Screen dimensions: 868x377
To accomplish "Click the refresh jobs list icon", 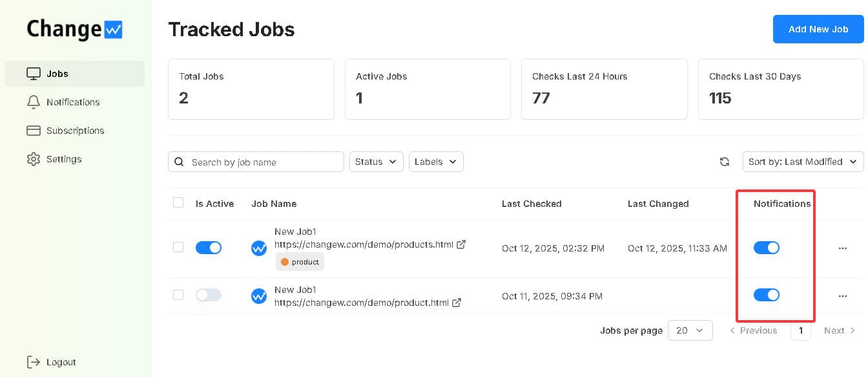I will coord(725,162).
